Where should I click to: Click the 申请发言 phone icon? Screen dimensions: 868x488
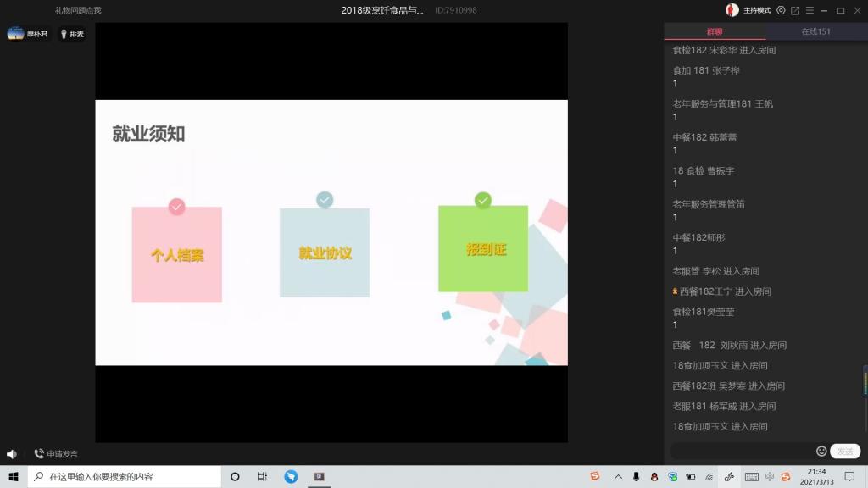(x=39, y=454)
